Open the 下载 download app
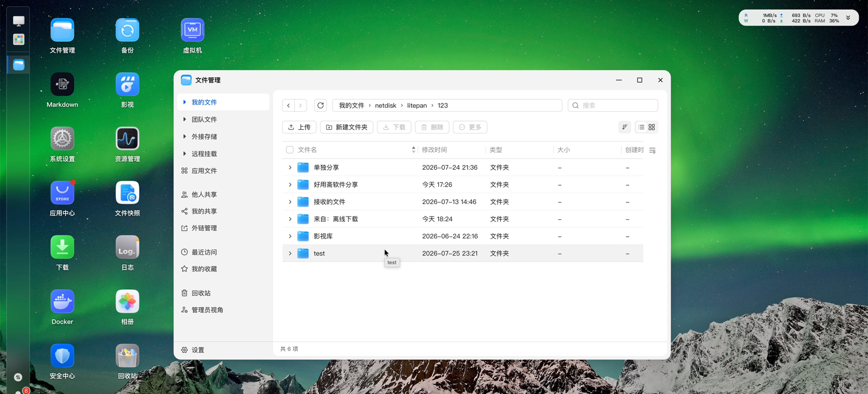The width and height of the screenshot is (868, 394). (x=62, y=247)
